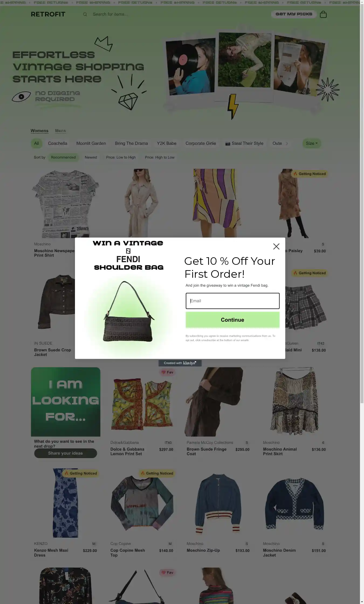Click the Getting Noticed flame badge on Kenzo dress
The height and width of the screenshot is (604, 364).
(81, 473)
